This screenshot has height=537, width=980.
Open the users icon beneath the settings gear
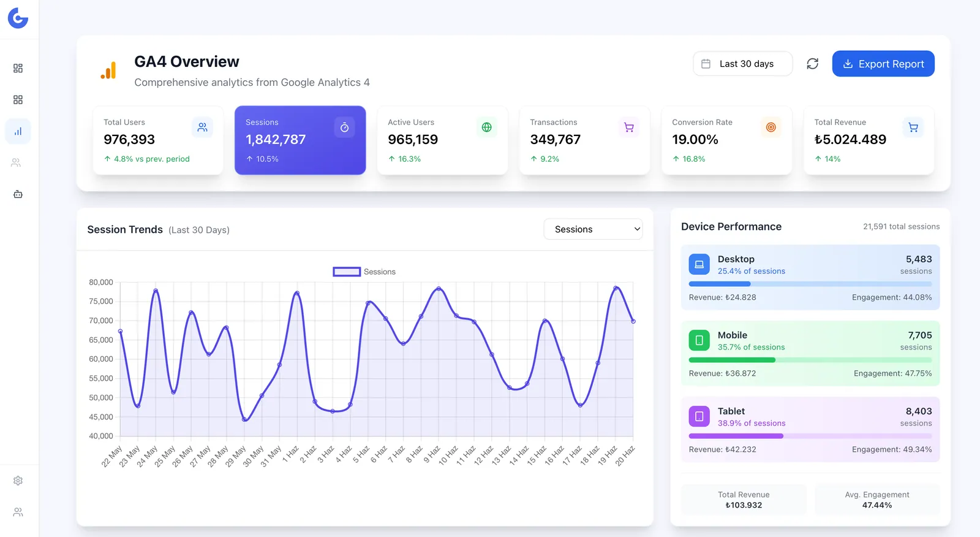(18, 512)
